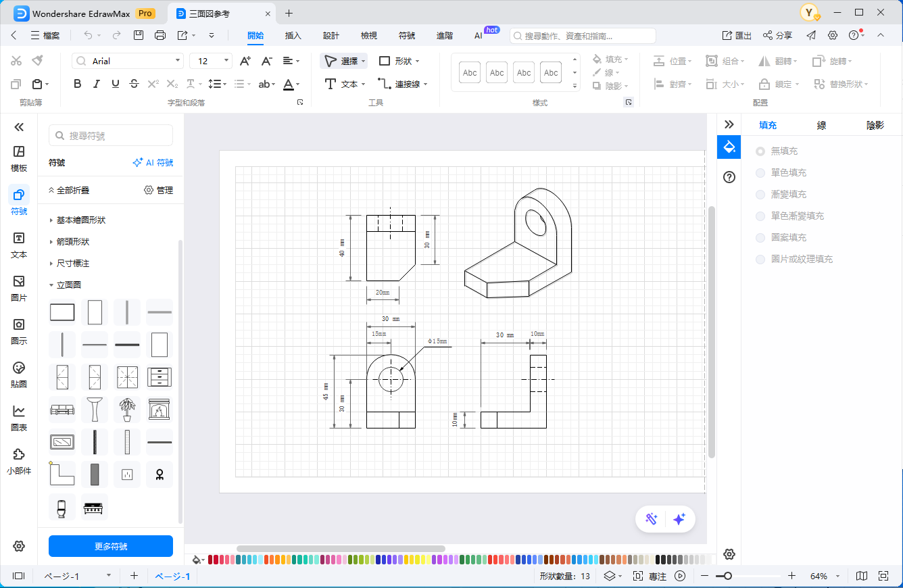Switch to the 插入 ribbon tab
The width and height of the screenshot is (903, 588).
coord(293,35)
